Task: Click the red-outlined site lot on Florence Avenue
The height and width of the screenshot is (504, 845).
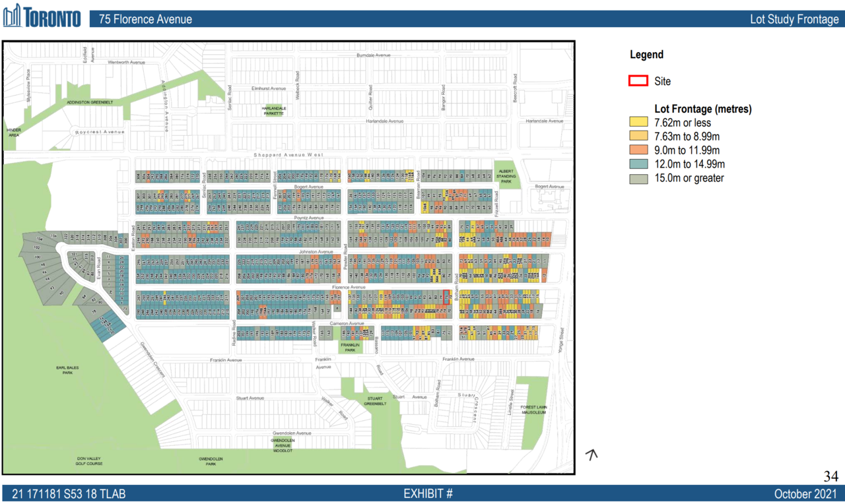Action: (x=446, y=297)
